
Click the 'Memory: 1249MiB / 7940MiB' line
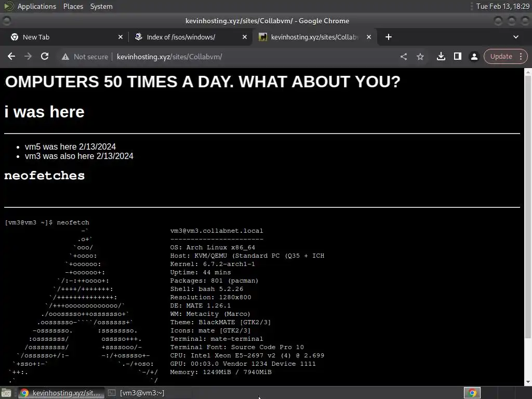(220, 372)
